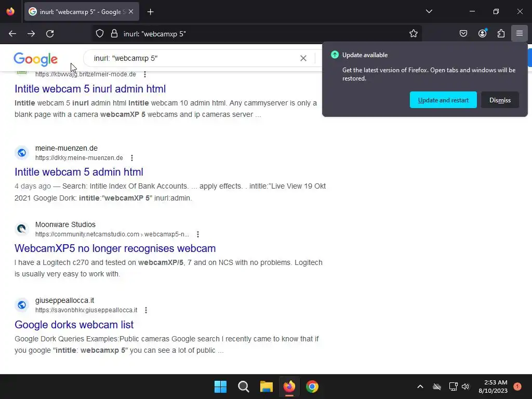
Task: Click the https://savonbhkv.giuseppeallocca.it URL text
Action: tap(86, 310)
